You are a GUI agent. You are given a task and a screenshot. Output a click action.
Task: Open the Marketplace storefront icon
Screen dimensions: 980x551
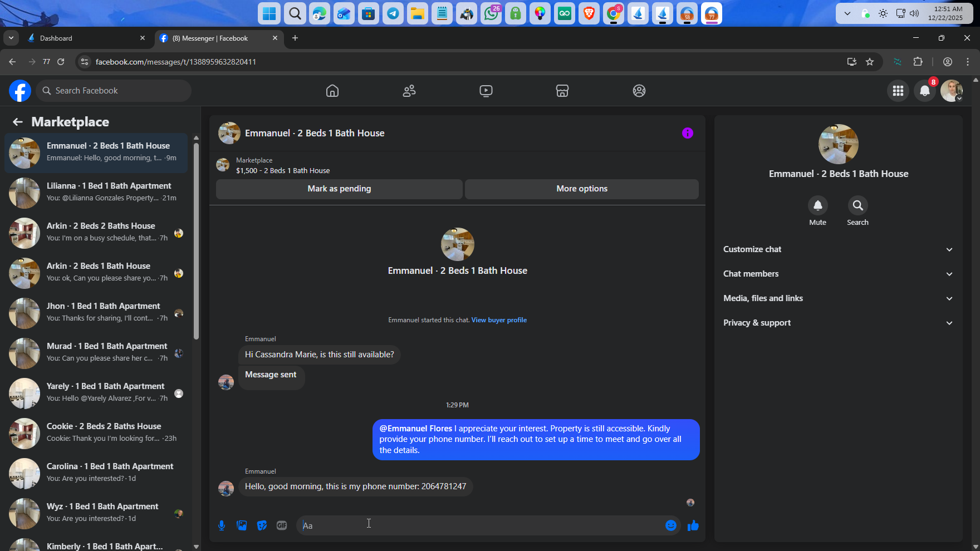[x=562, y=91]
